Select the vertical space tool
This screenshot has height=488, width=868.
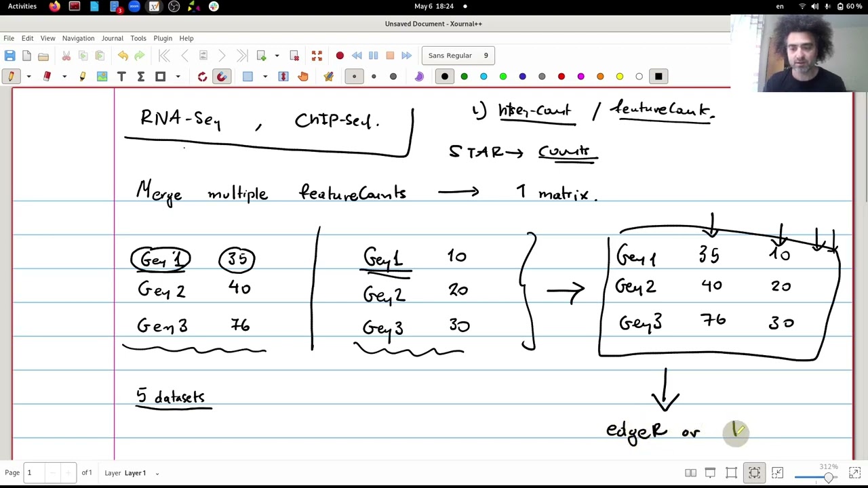click(283, 77)
